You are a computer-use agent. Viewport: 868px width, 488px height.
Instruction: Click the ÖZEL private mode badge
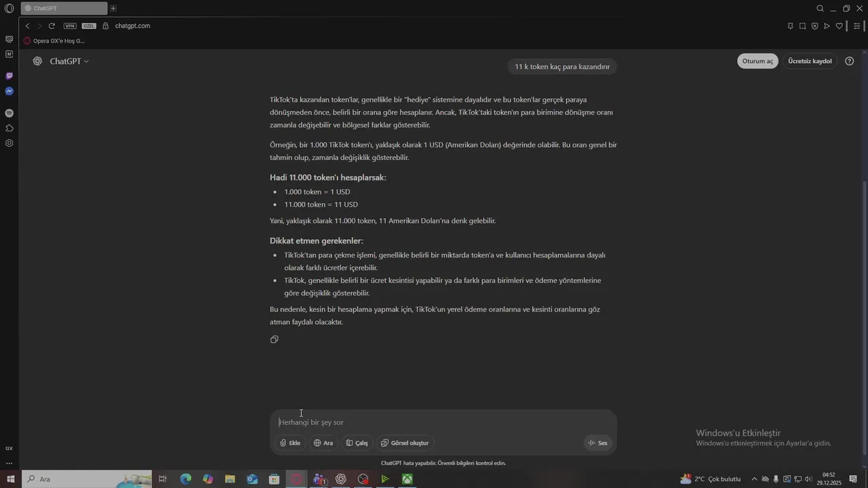(90, 26)
